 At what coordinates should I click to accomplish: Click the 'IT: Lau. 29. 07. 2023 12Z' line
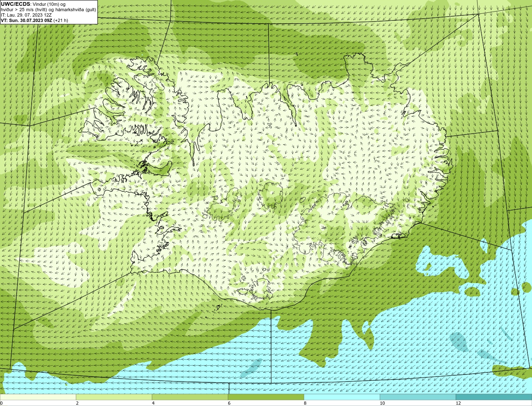(26, 15)
